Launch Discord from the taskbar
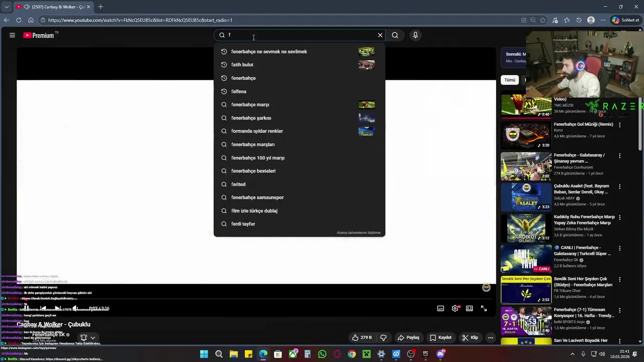The width and height of the screenshot is (644, 362). (441, 354)
